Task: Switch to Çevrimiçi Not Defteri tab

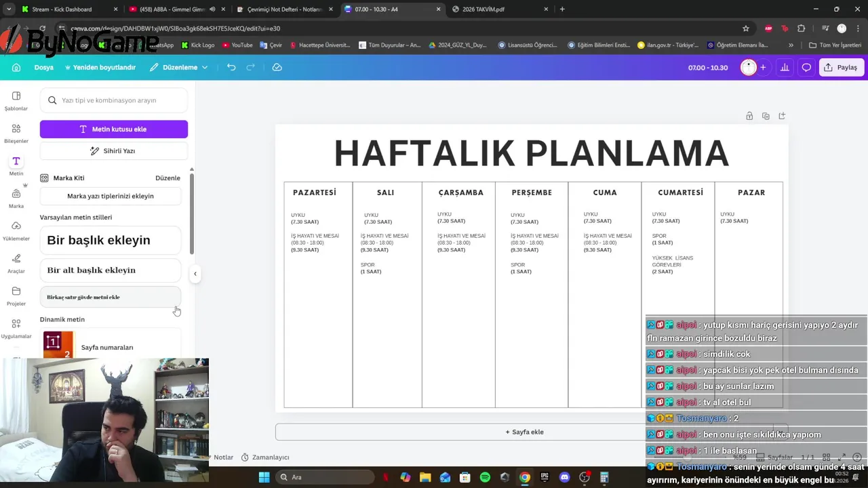Action: (x=283, y=9)
